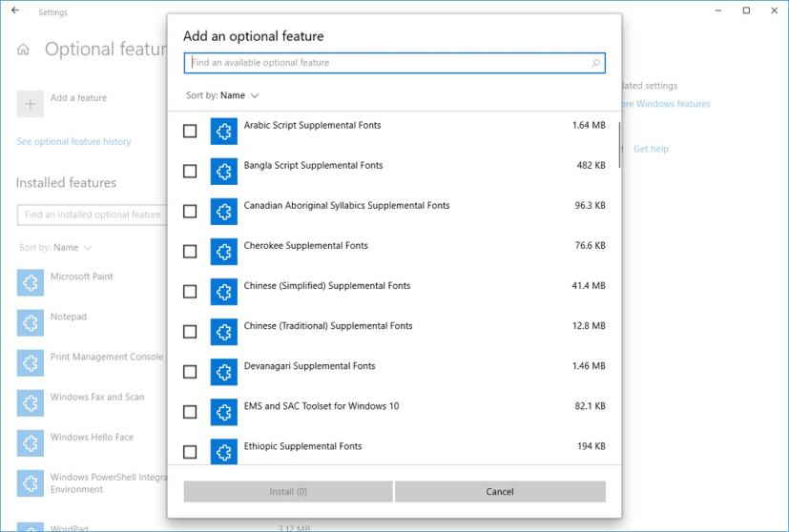Click the Arabic Script Supplemental Fonts puzzle icon
Image resolution: width=789 pixels, height=532 pixels.
(224, 132)
